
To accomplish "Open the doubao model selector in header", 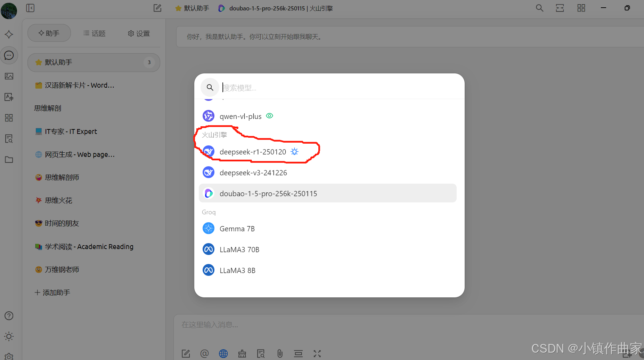I will 276,8.
